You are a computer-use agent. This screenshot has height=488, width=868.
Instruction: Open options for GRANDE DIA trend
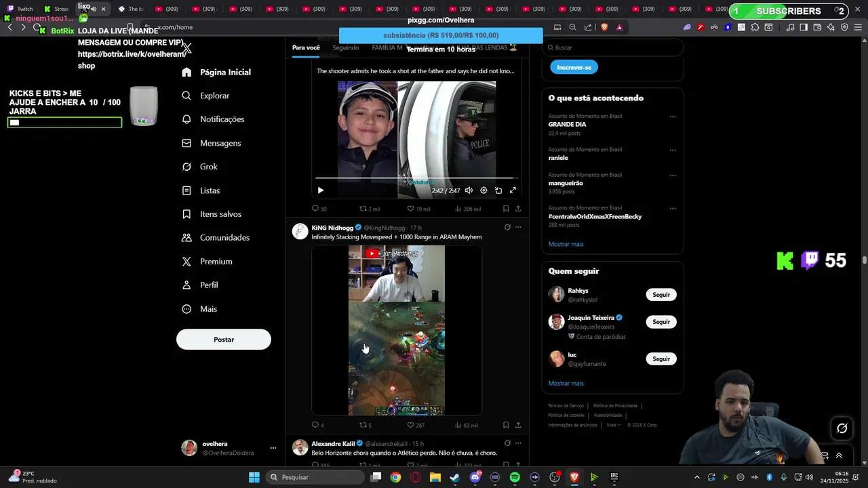(673, 117)
